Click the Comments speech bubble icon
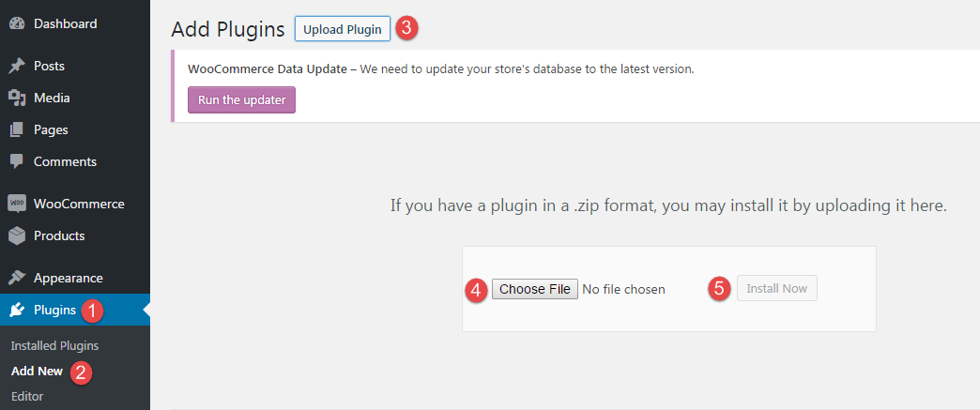This screenshot has width=980, height=410. pos(17,161)
